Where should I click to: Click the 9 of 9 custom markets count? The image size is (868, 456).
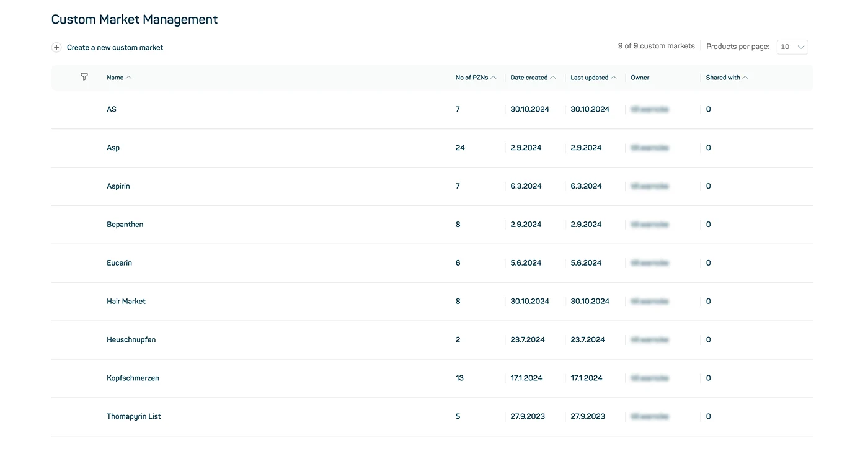(656, 46)
